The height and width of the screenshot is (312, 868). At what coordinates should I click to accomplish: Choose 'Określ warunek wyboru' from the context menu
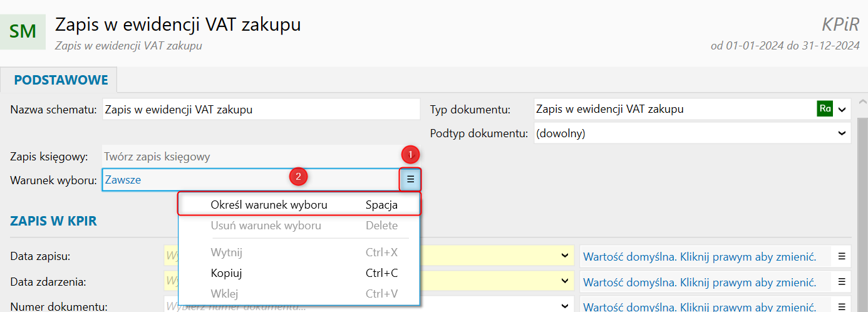(x=269, y=205)
